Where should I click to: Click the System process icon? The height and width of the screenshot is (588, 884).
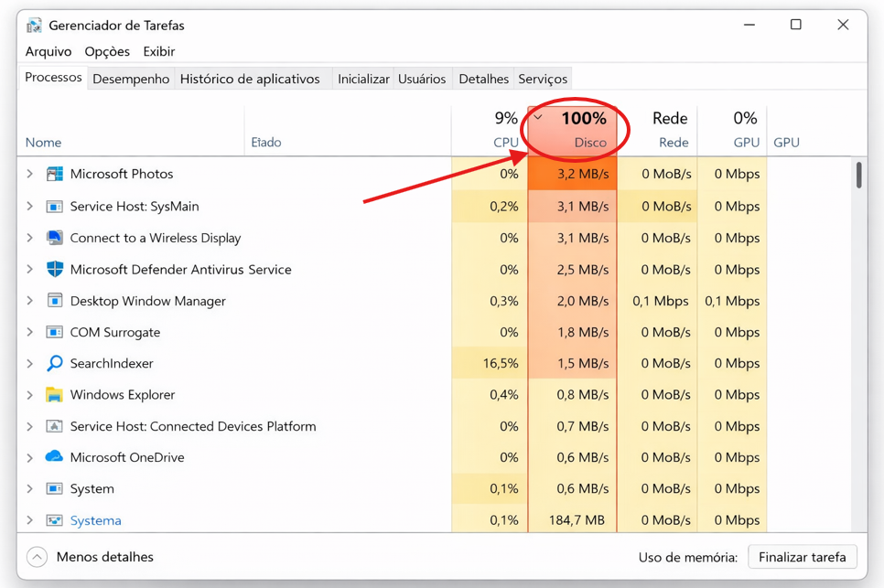pos(54,488)
